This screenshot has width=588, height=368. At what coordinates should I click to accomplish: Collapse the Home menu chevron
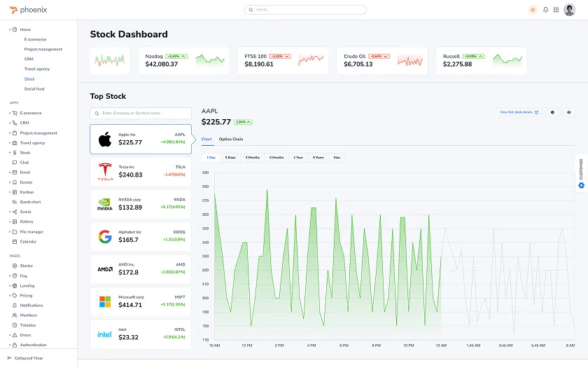point(10,29)
